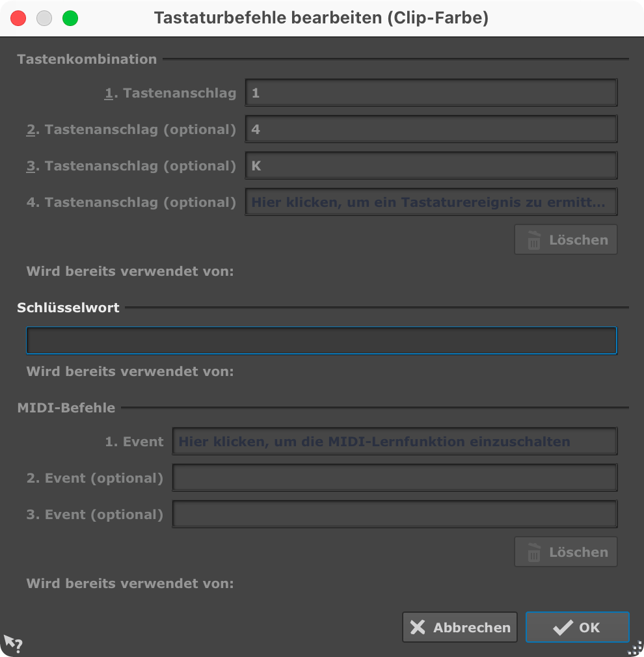Viewport: 644px width, 657px height.
Task: Click the 3. Event optional field
Action: [x=394, y=515]
